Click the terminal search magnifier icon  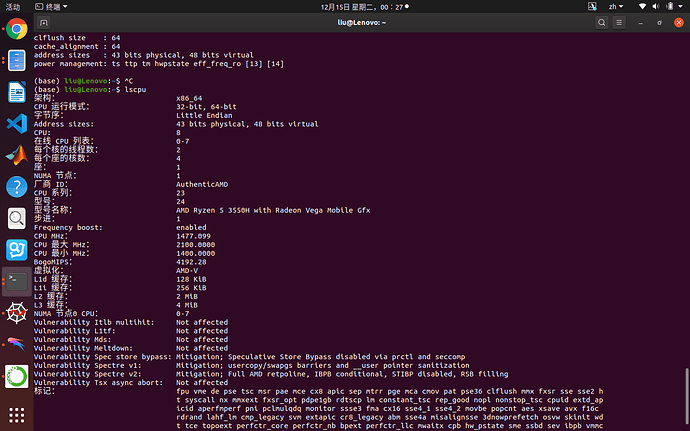(x=602, y=22)
